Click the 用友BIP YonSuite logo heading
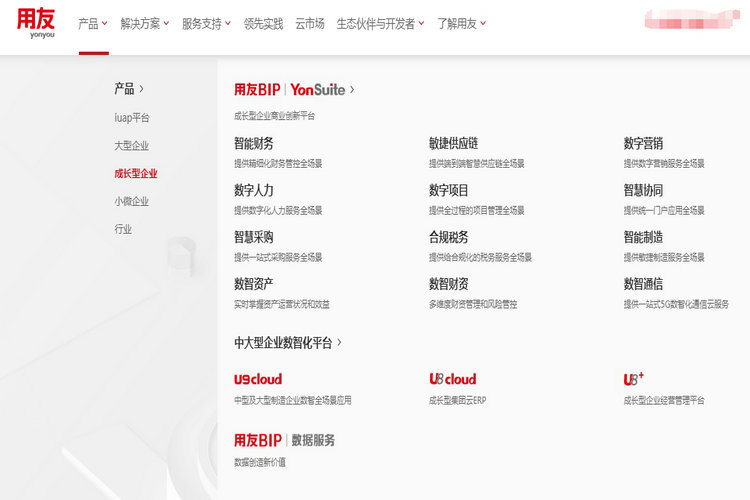This screenshot has height=500, width=750. pyautogui.click(x=290, y=89)
